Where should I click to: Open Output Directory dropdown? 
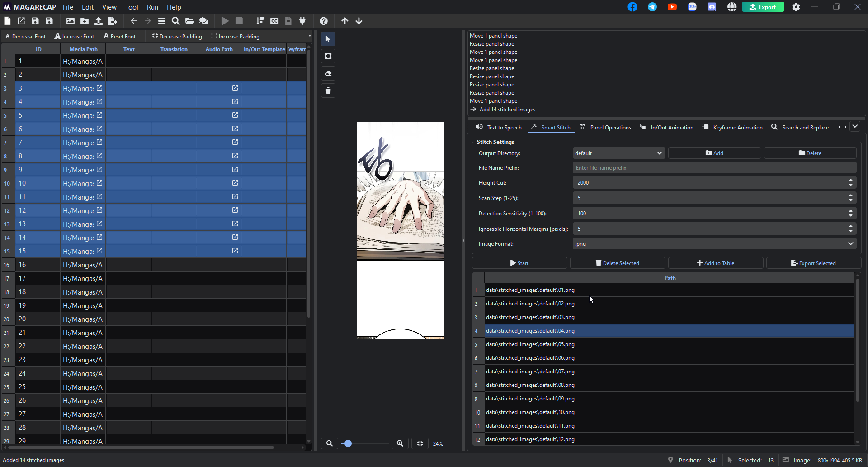click(x=618, y=153)
